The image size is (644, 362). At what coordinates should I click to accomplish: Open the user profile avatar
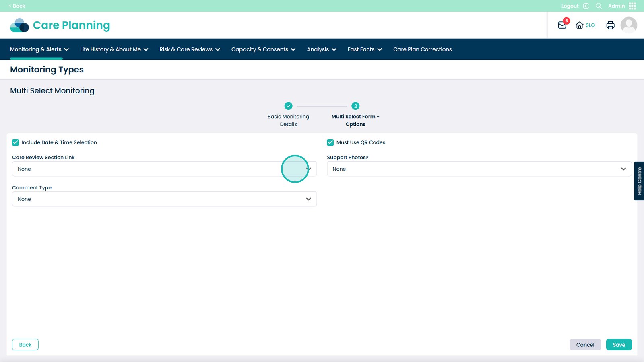click(x=628, y=25)
